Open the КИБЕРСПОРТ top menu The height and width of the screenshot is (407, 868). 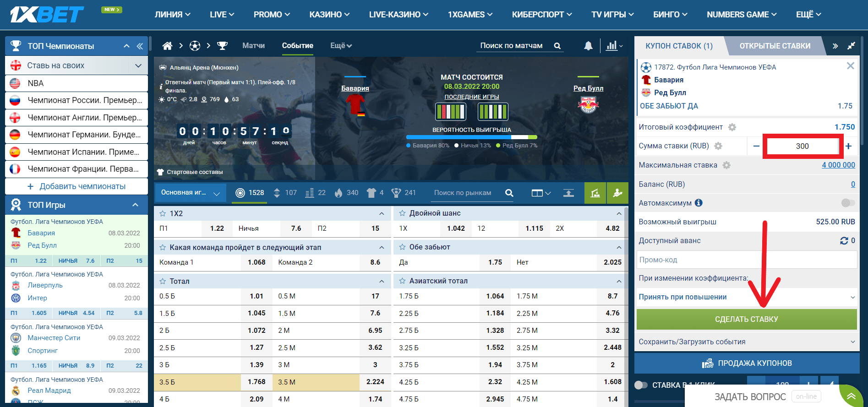point(542,15)
